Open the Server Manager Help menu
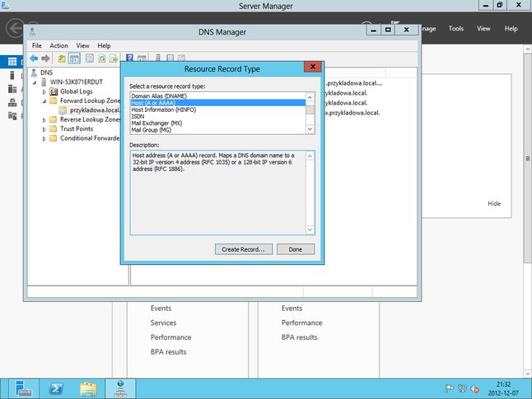 (511, 29)
